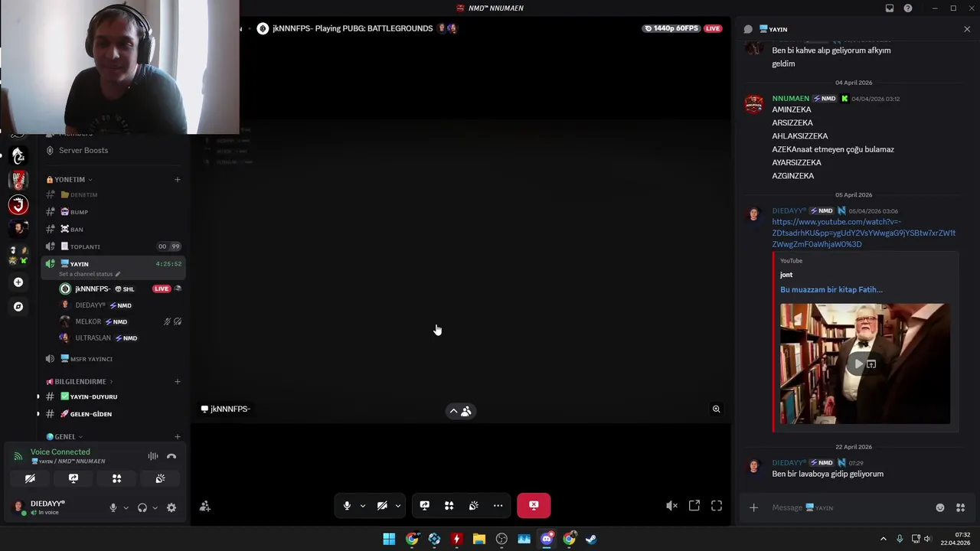The image size is (980, 551).
Task: Collapse the GENEL category
Action: pos(64,436)
